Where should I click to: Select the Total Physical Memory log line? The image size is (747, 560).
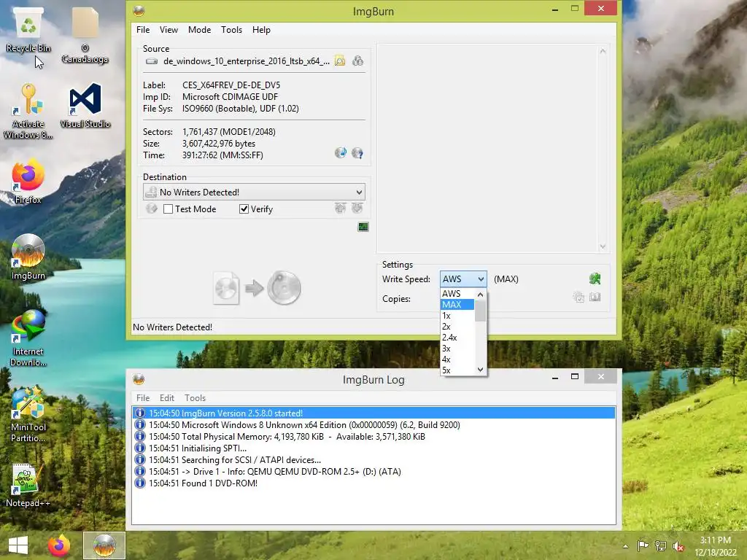pos(373,436)
